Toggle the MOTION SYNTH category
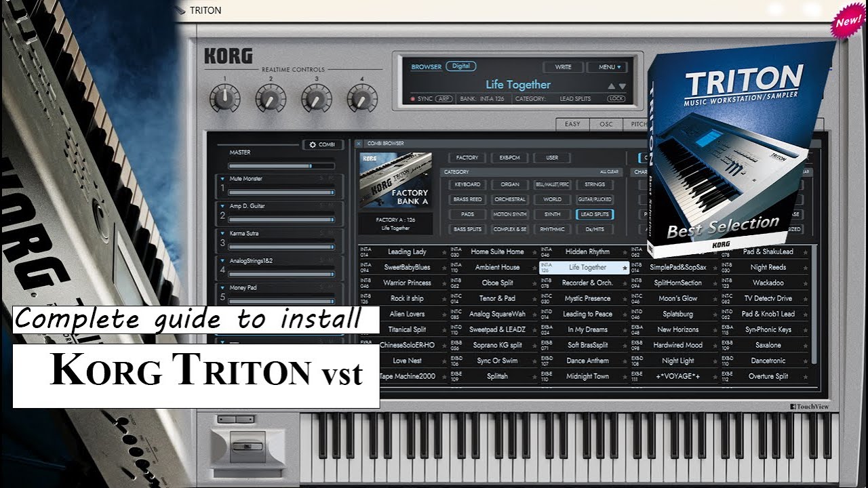868x488 pixels. [x=510, y=214]
